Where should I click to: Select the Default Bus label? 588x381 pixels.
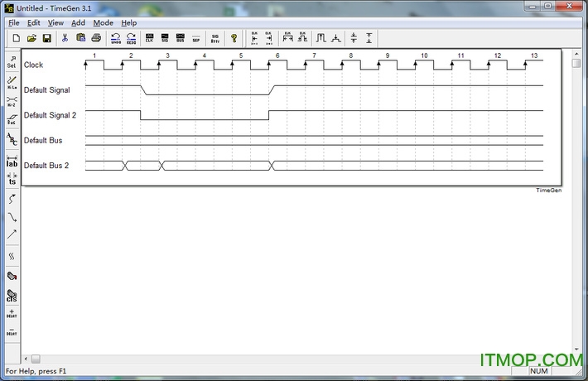(43, 140)
